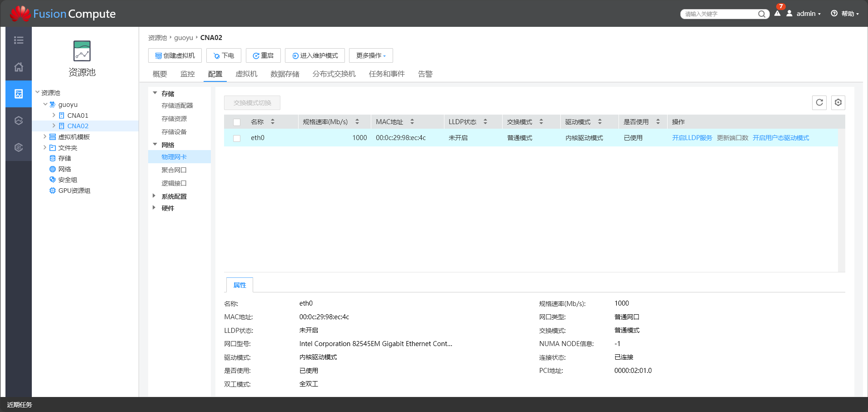Click the 安全组 shield tree icon
The image size is (868, 412).
(53, 180)
